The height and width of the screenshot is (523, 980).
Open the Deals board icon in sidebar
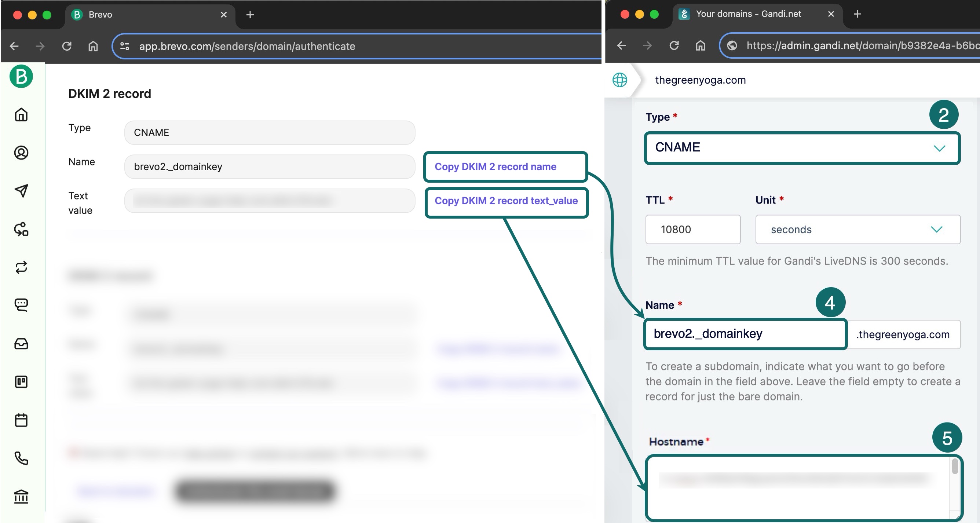[21, 381]
